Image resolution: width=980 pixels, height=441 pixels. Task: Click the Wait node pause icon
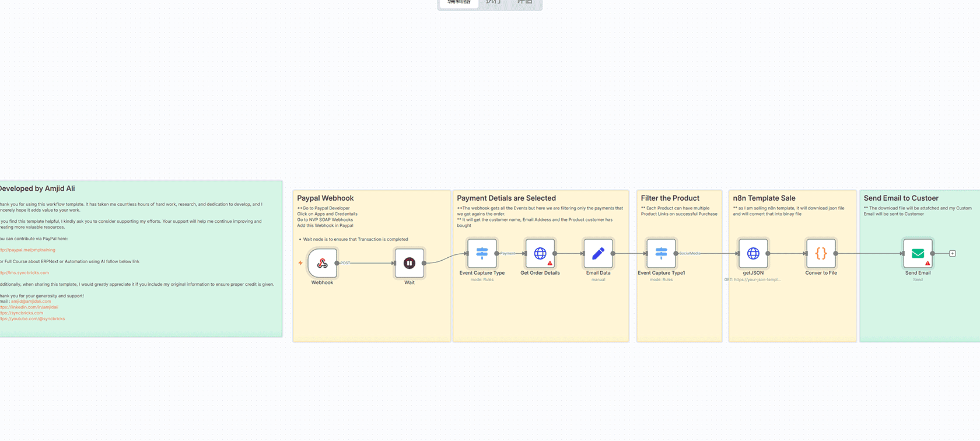[x=409, y=263]
